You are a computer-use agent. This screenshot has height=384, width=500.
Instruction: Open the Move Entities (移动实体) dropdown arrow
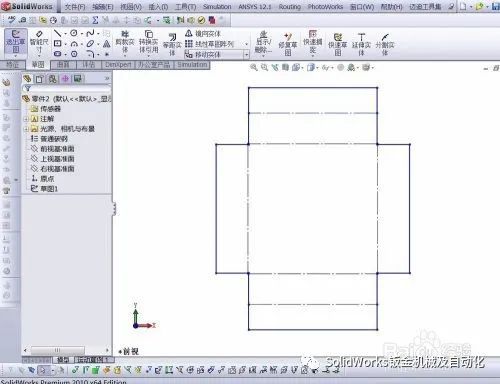247,54
